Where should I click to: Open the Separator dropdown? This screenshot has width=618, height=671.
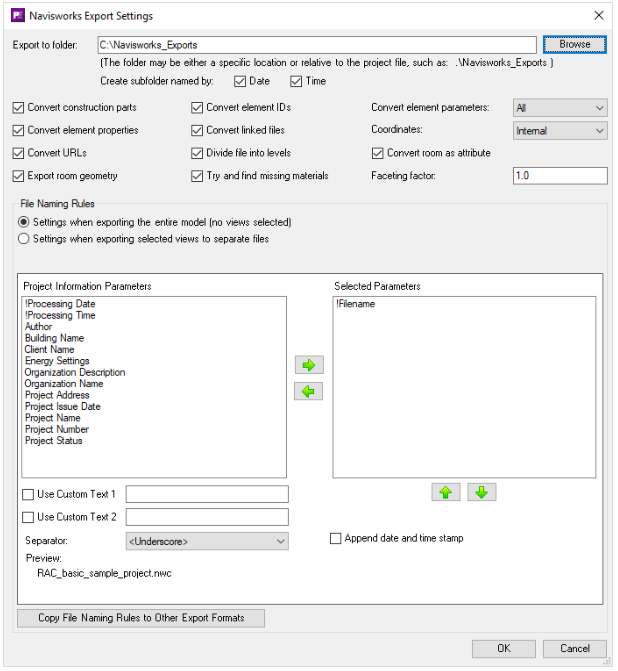207,541
